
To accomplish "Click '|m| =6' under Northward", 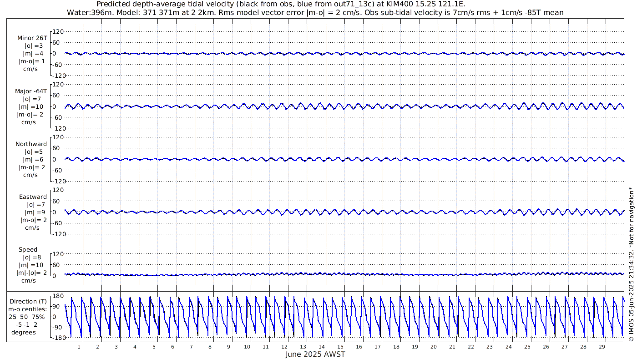I will click(x=33, y=160).
